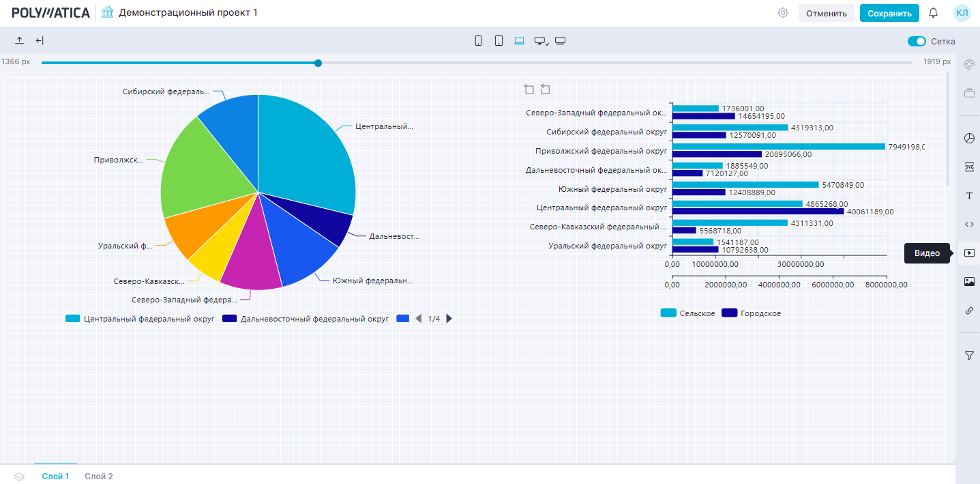Viewport: 980px width, 484px height.
Task: Select the Слой 1 tab
Action: tap(55, 476)
